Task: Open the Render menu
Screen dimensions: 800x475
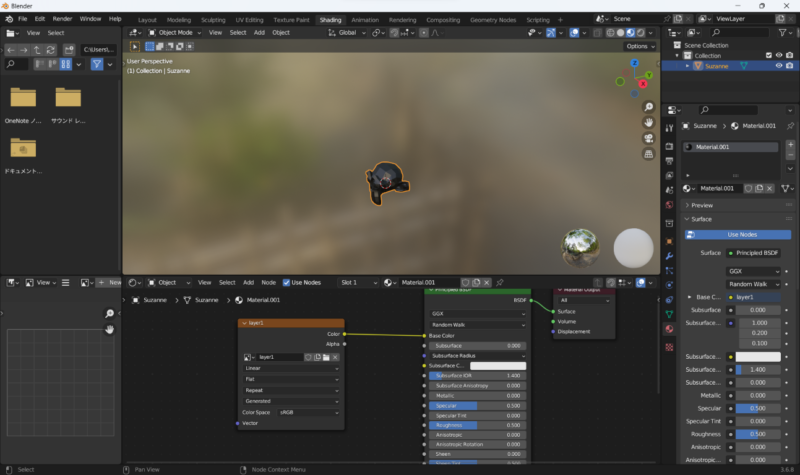Action: [x=62, y=19]
